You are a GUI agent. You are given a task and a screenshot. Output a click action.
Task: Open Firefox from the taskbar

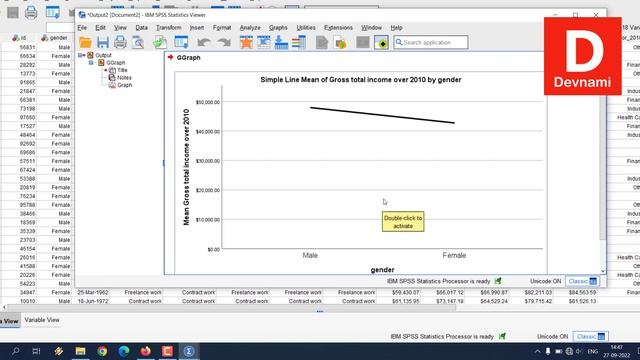coord(146,351)
